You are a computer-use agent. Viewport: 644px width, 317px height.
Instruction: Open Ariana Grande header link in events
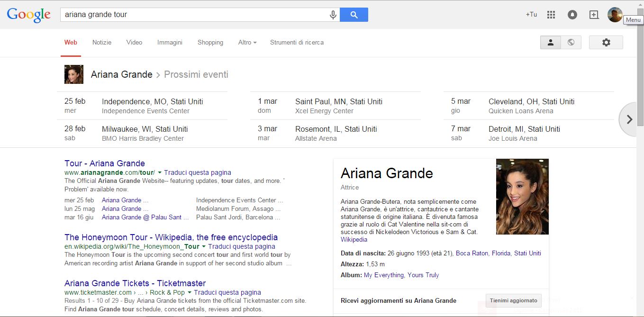click(122, 74)
